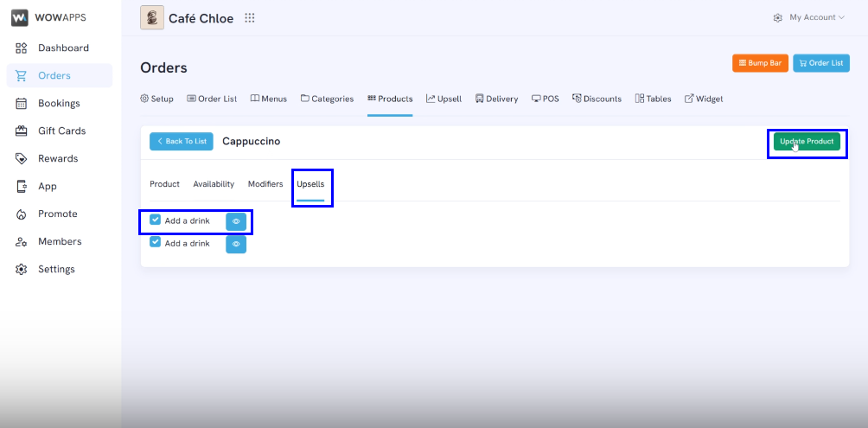Open the Upsell tab in Orders nav

click(x=444, y=99)
